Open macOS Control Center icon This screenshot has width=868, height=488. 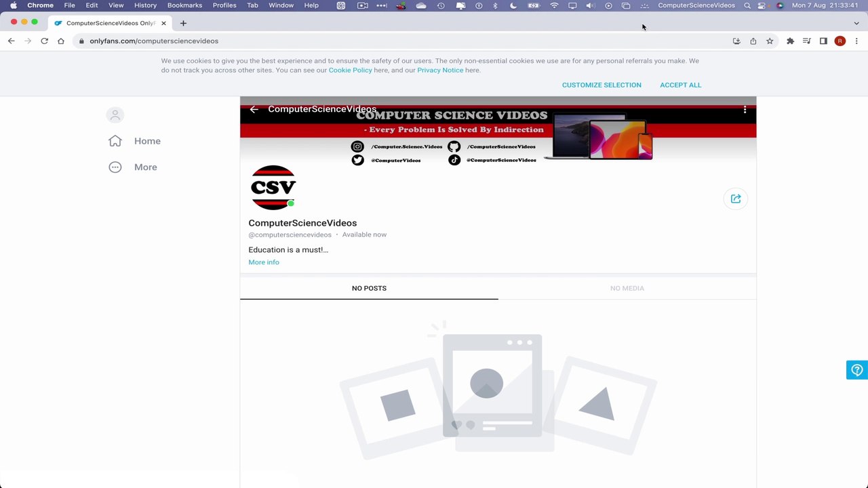762,5
